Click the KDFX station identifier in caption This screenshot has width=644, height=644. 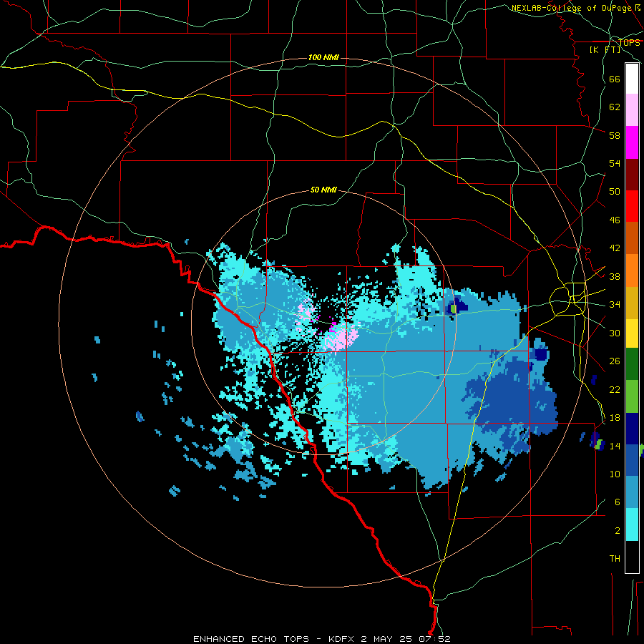coord(341,639)
